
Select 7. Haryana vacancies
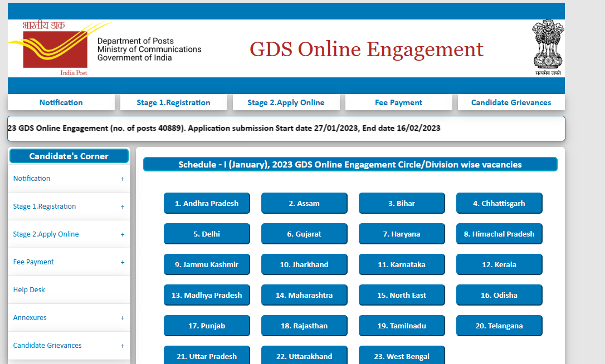402,234
